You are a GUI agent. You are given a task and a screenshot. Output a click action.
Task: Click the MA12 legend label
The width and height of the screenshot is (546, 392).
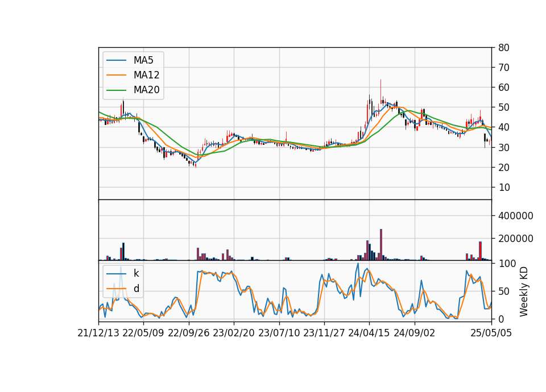tap(146, 75)
